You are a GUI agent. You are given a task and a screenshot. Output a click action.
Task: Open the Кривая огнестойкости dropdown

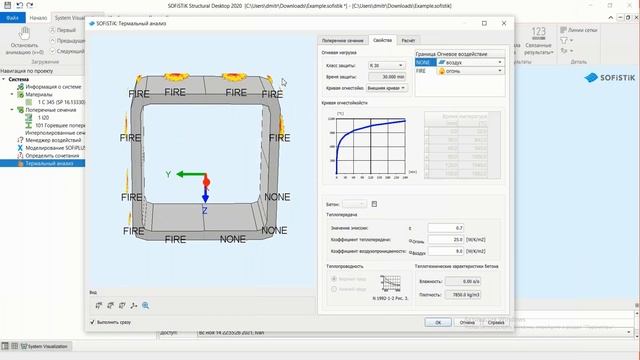[387, 88]
